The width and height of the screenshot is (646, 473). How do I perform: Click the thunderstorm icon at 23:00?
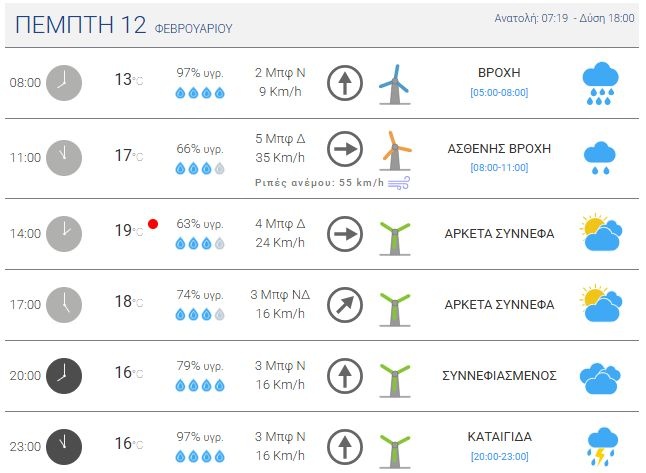click(600, 445)
